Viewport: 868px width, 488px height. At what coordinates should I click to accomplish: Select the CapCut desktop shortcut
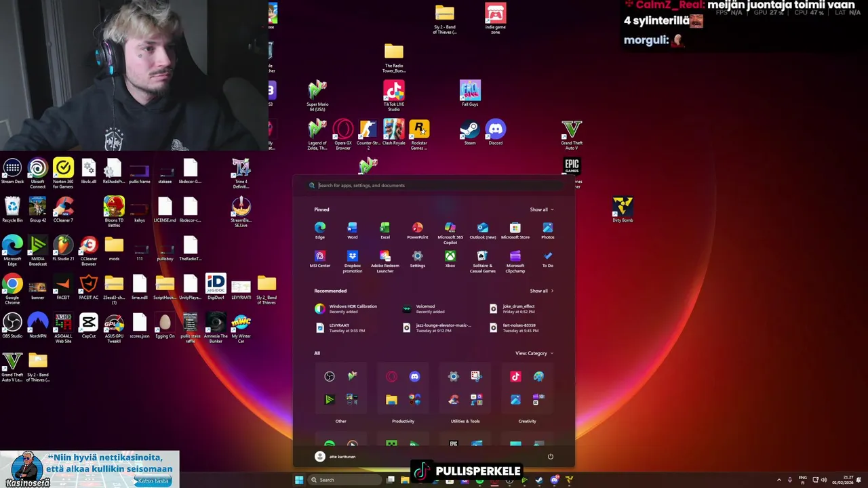(x=89, y=325)
